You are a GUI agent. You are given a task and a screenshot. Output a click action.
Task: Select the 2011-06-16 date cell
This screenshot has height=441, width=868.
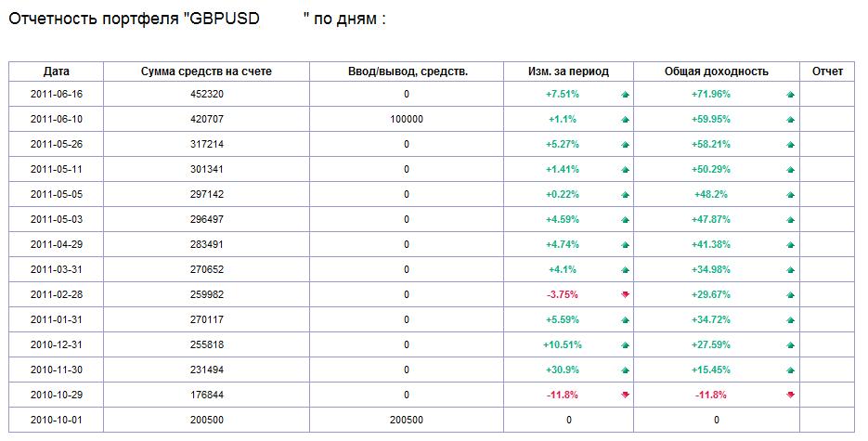56,94
